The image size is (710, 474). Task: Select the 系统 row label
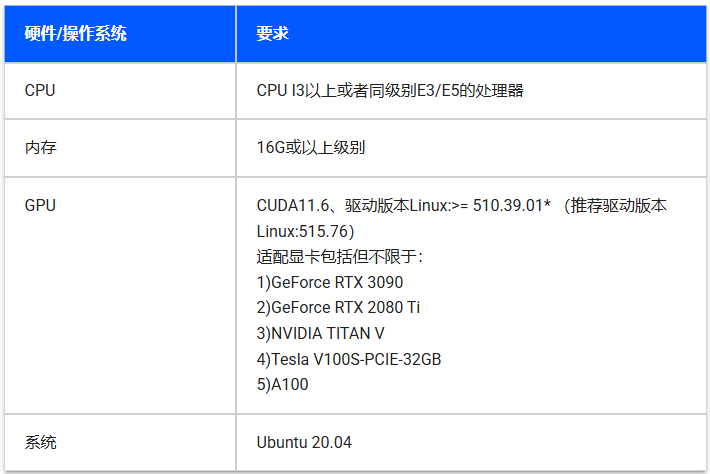(x=40, y=441)
